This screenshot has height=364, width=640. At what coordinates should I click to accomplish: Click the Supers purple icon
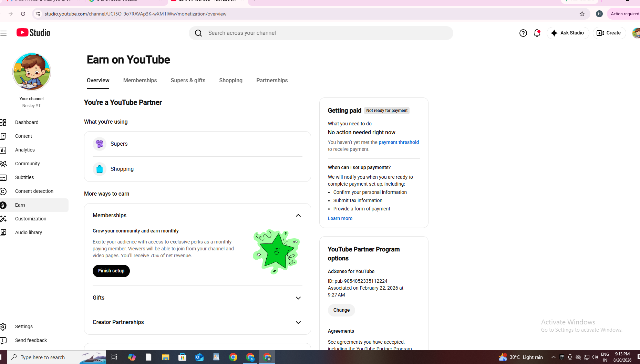pos(100,144)
